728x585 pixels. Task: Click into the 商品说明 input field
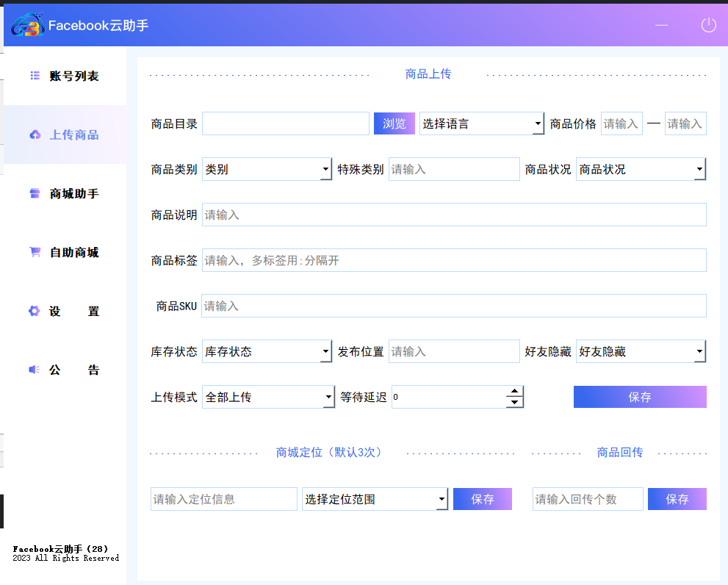pyautogui.click(x=454, y=215)
